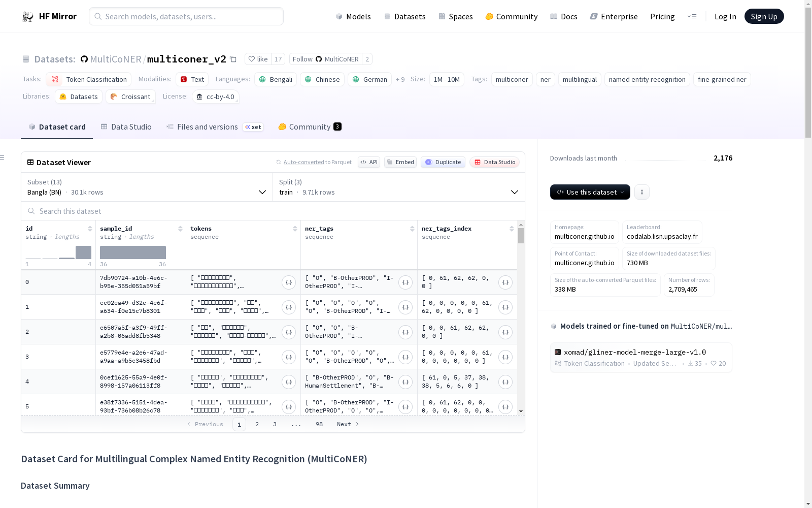Click the Duplicate button in Dataset Viewer

click(x=443, y=162)
